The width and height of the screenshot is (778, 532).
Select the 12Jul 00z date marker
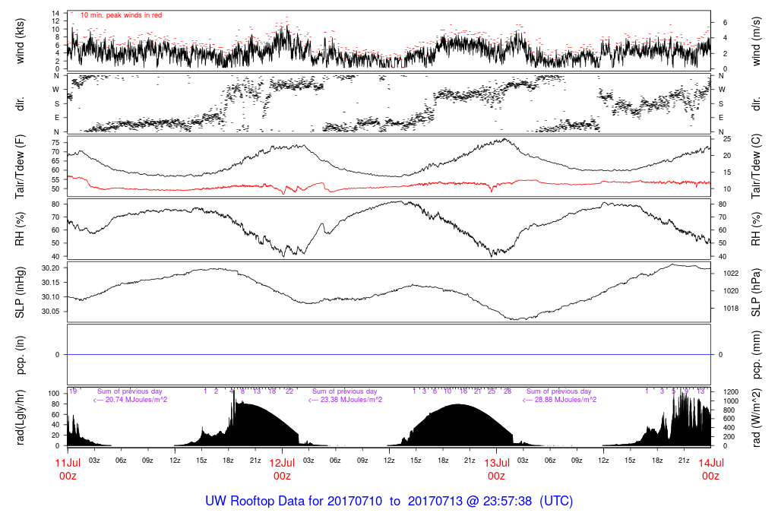282,469
